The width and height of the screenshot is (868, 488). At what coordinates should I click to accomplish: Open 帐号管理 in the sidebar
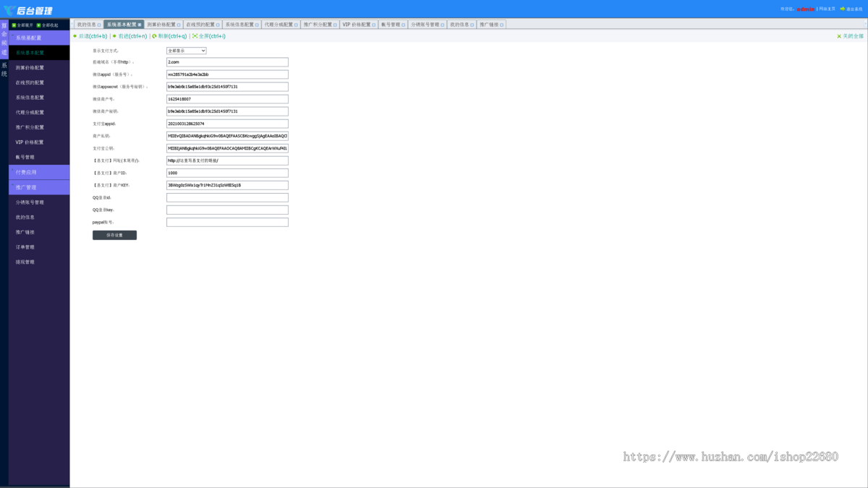click(x=39, y=157)
